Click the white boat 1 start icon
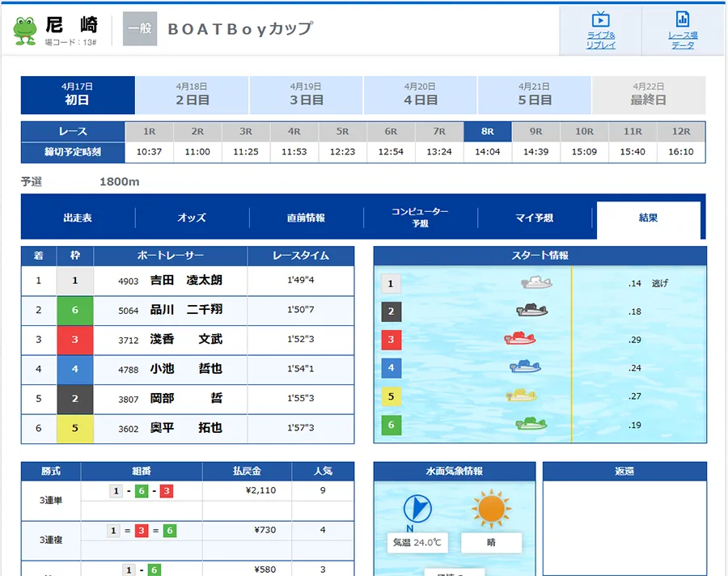Screen dimensions: 728x576 (x=536, y=282)
